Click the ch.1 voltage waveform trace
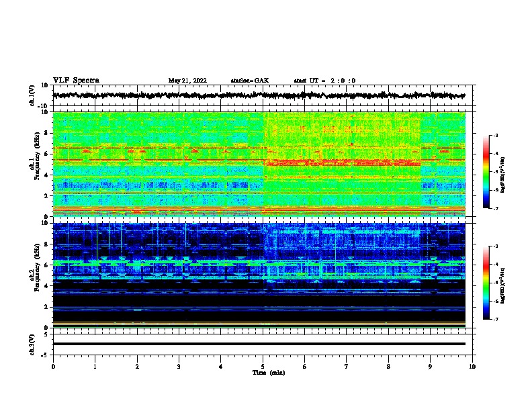This screenshot has width=532, height=411. point(259,95)
